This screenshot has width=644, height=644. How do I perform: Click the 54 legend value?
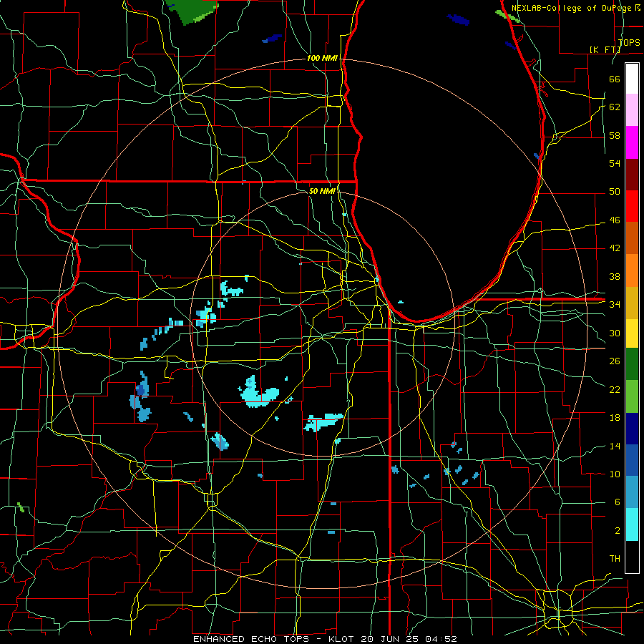615,163
